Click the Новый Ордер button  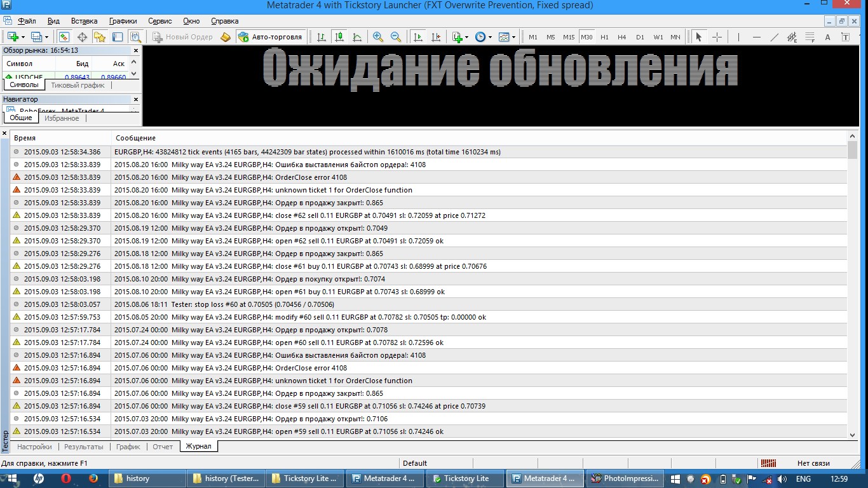183,37
